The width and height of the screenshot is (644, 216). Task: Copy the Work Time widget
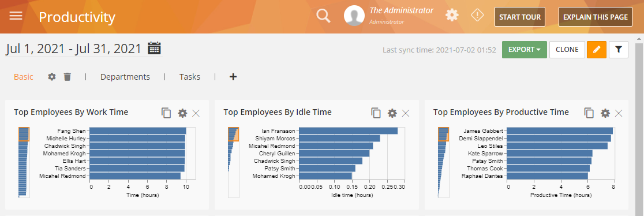pos(166,113)
